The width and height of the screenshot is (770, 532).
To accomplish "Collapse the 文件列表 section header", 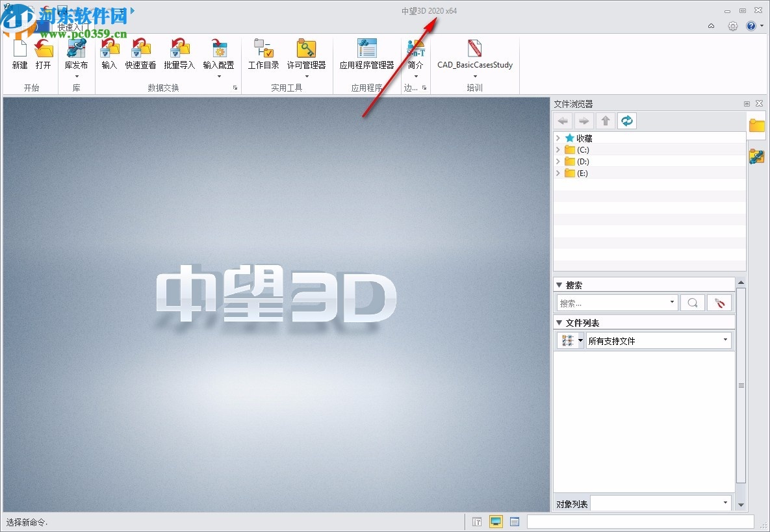I will [x=559, y=322].
